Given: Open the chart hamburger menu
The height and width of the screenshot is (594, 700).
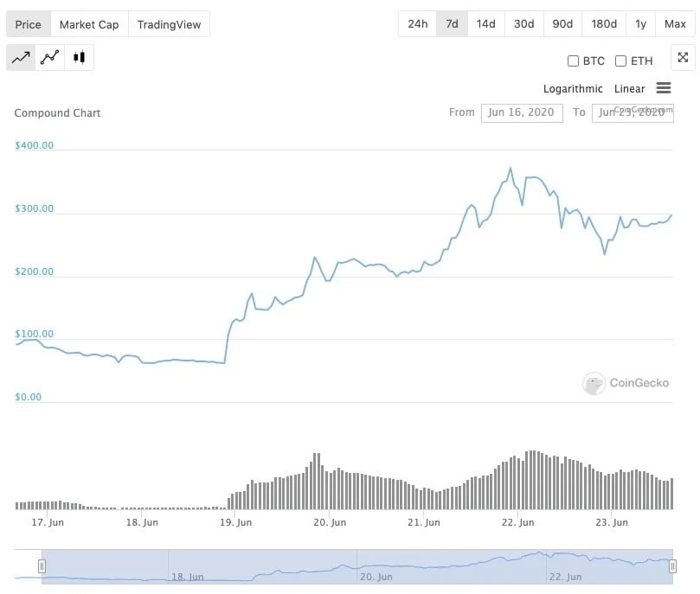Looking at the screenshot, I should (x=664, y=88).
